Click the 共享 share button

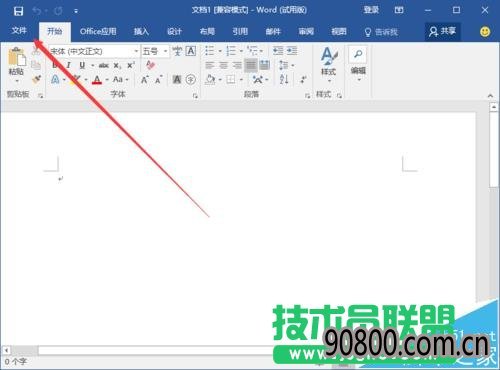[x=442, y=31]
